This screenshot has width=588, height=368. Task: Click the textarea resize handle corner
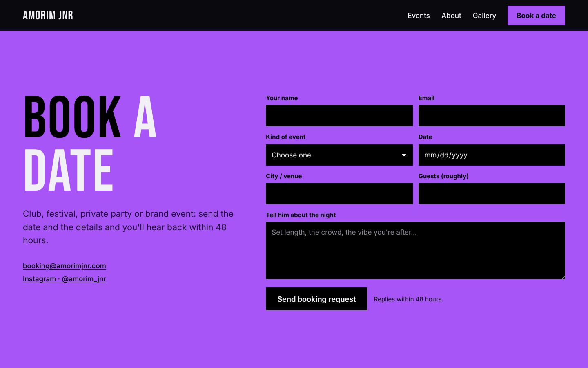point(563,277)
